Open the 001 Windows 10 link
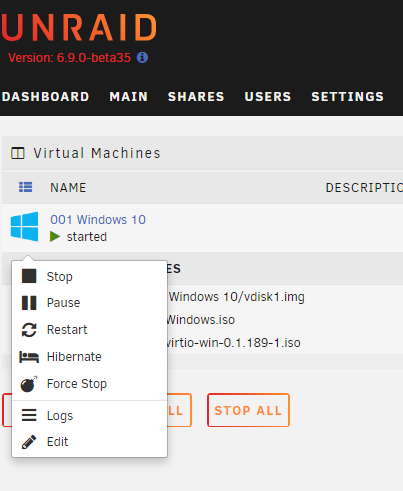Viewport: 403px width, 491px height. point(98,220)
